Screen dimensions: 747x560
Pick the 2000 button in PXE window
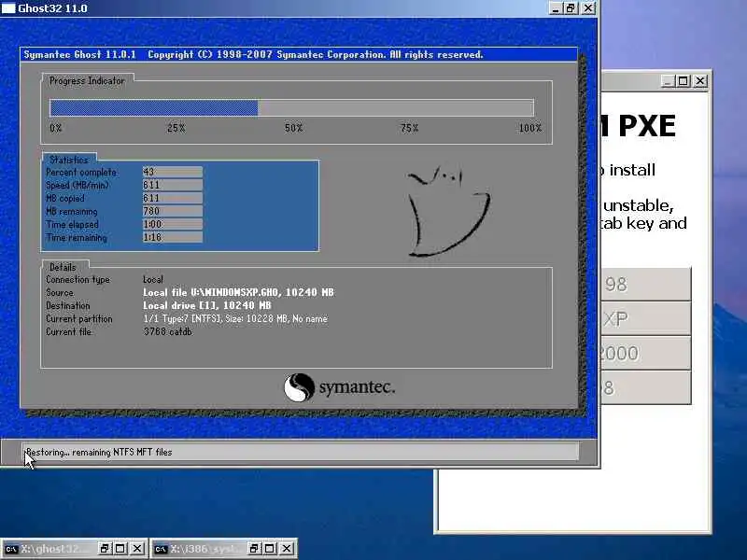tap(645, 354)
